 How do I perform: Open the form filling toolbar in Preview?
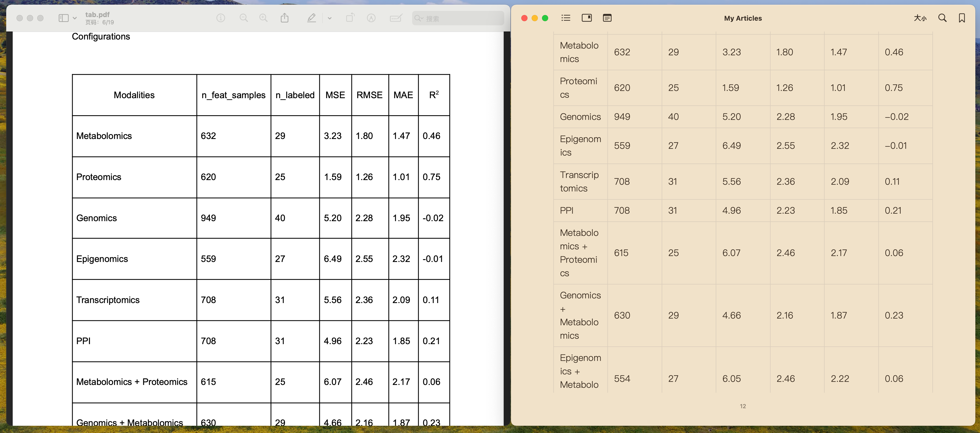click(396, 18)
